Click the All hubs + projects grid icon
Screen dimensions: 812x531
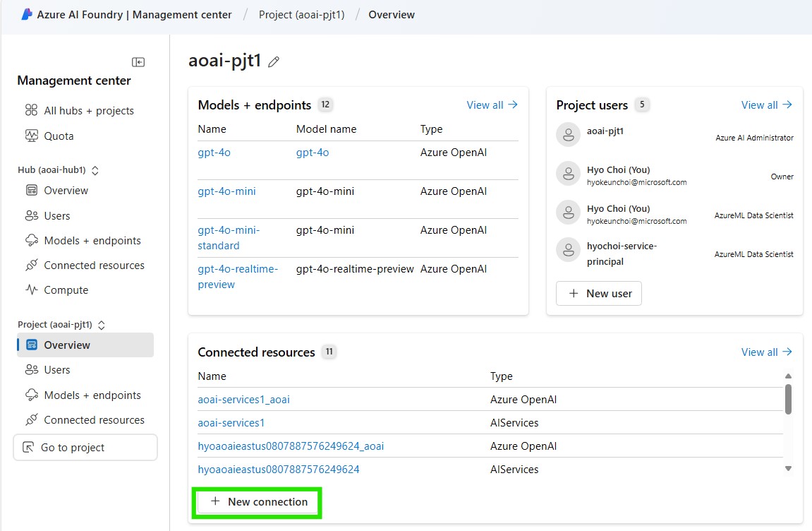tap(32, 110)
